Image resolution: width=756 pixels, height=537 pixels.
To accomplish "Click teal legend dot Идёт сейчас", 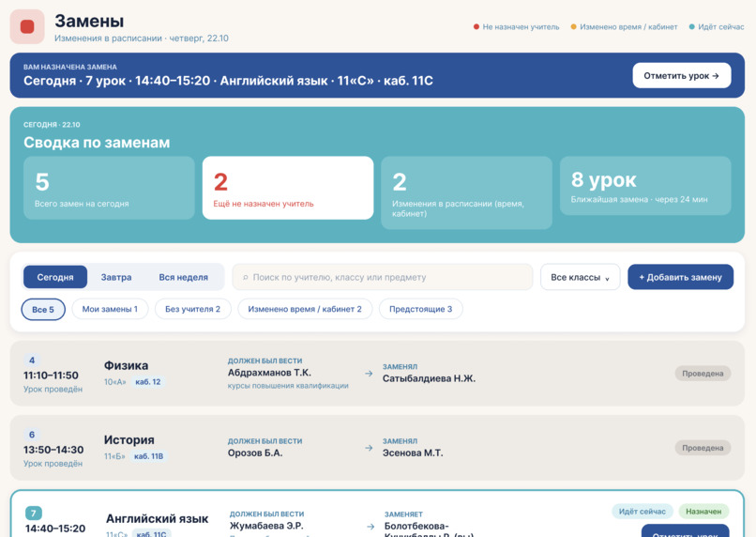I will click(x=692, y=27).
